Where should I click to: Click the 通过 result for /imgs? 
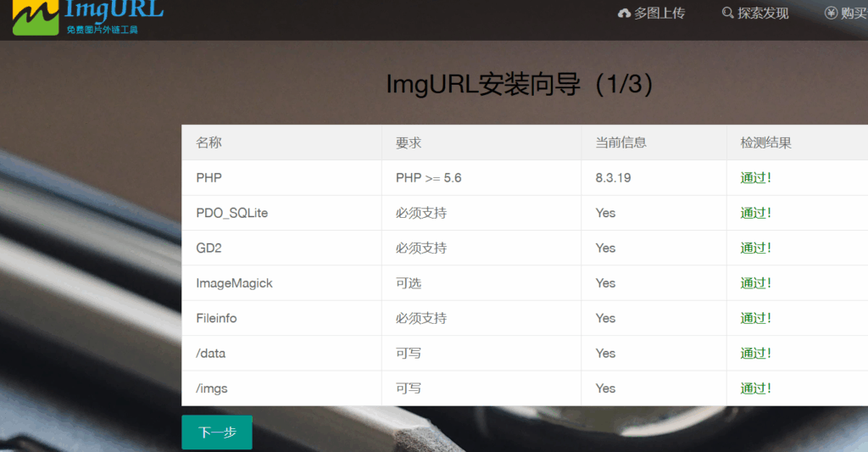tap(755, 388)
